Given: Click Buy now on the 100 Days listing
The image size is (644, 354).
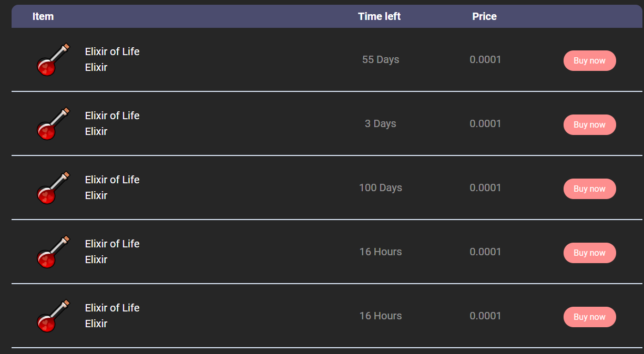Looking at the screenshot, I should (x=589, y=189).
